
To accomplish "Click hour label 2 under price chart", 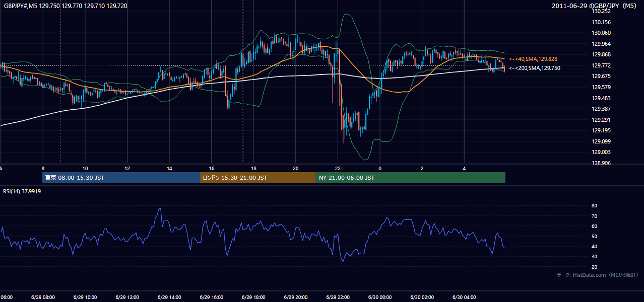I will coord(422,168).
